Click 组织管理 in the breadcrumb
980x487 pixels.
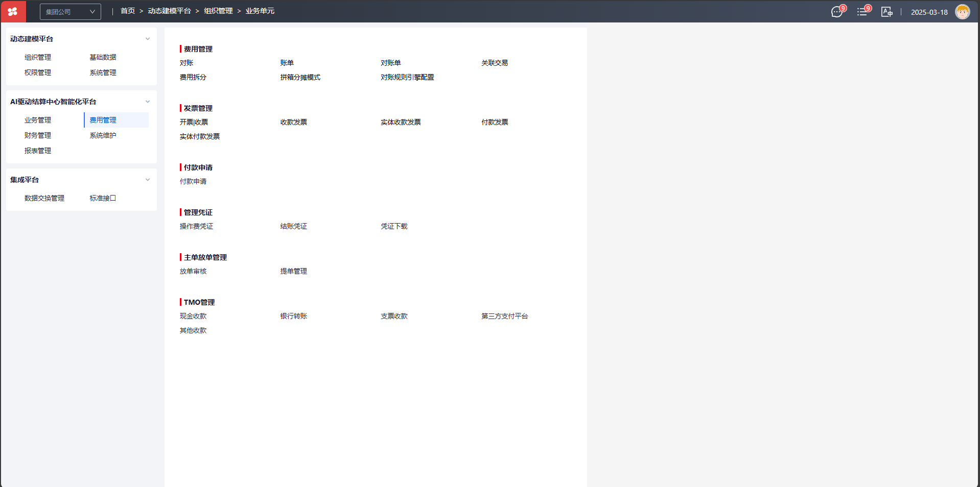click(219, 11)
